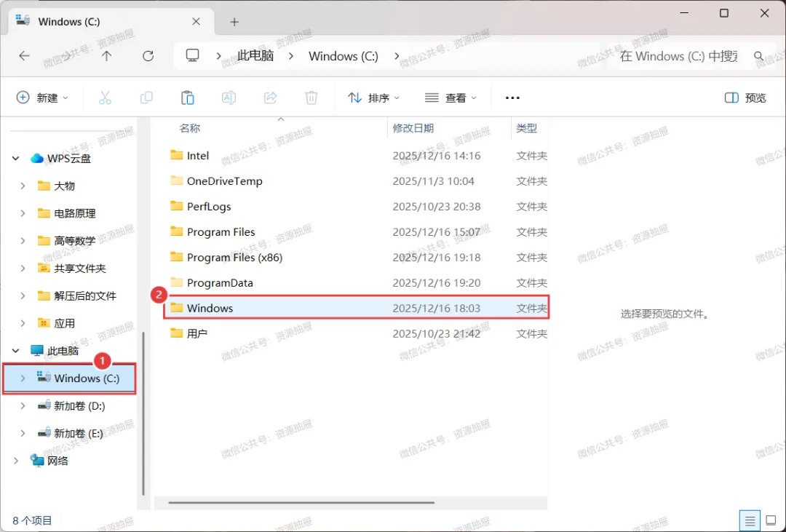This screenshot has height=532, width=786.
Task: Open the three-dot more options menu
Action: tap(512, 98)
